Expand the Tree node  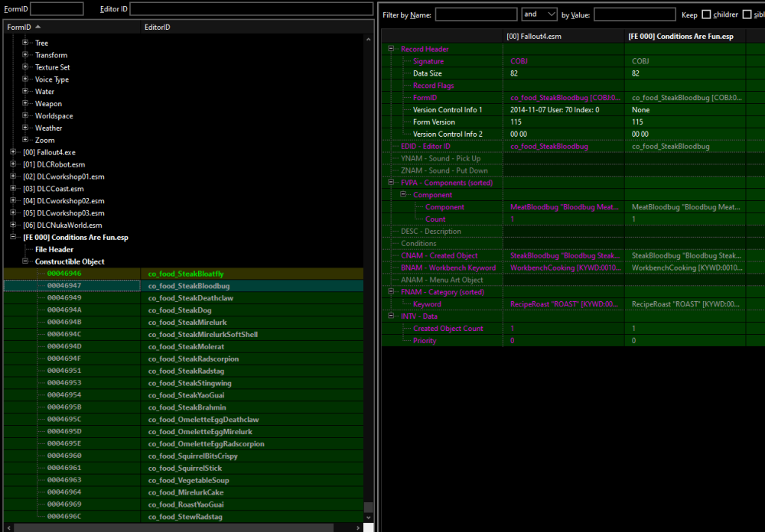point(25,43)
